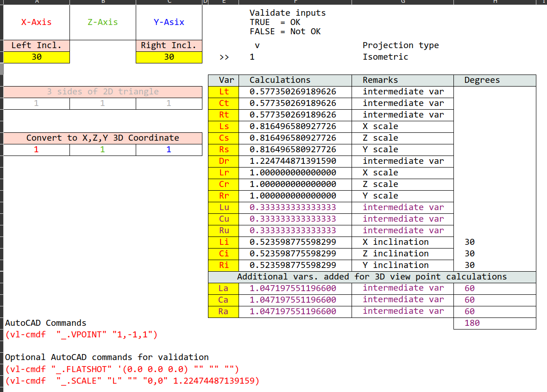This screenshot has width=547, height=392.
Task: Select the Lt variable cell
Action: 224,92
